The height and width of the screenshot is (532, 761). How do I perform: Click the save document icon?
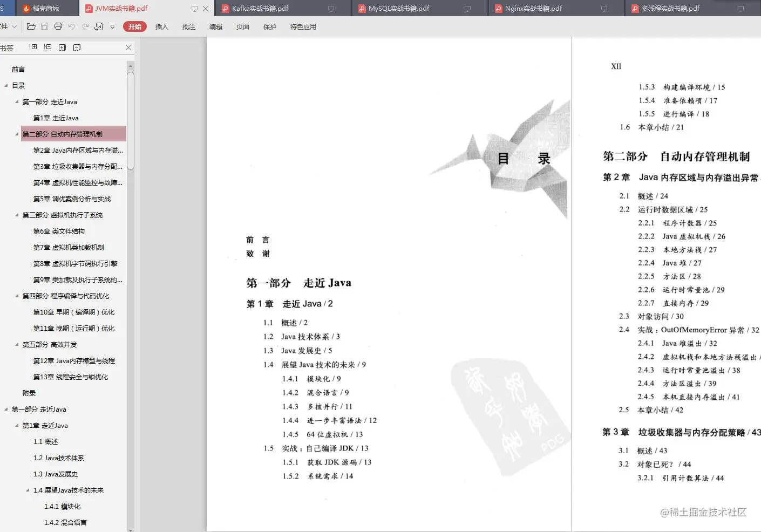coord(44,26)
